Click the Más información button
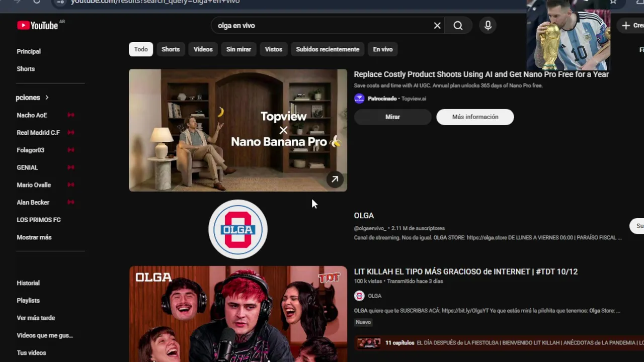 (x=475, y=117)
